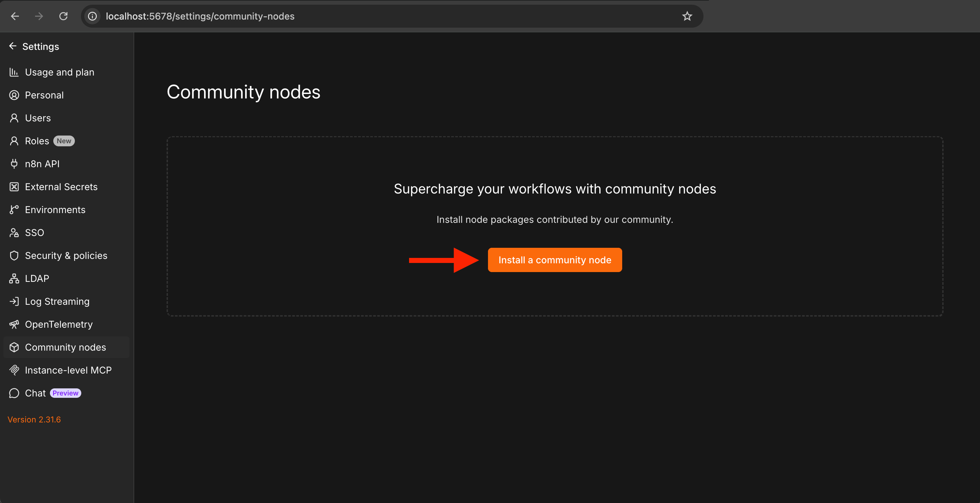Click the browser forward arrow

tap(39, 16)
